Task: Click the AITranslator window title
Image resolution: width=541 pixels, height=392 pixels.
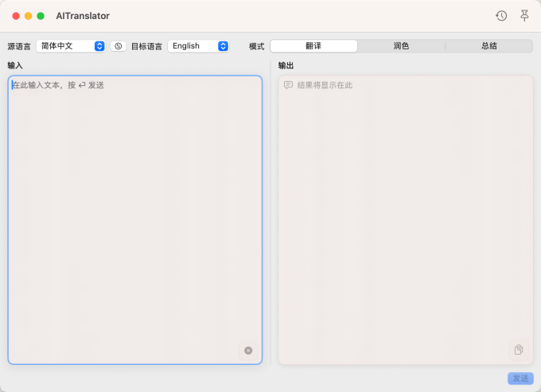Action: pyautogui.click(x=83, y=16)
